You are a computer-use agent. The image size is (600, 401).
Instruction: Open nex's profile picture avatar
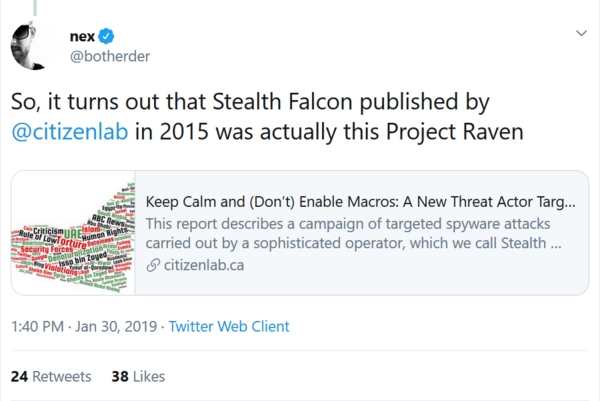tap(35, 45)
